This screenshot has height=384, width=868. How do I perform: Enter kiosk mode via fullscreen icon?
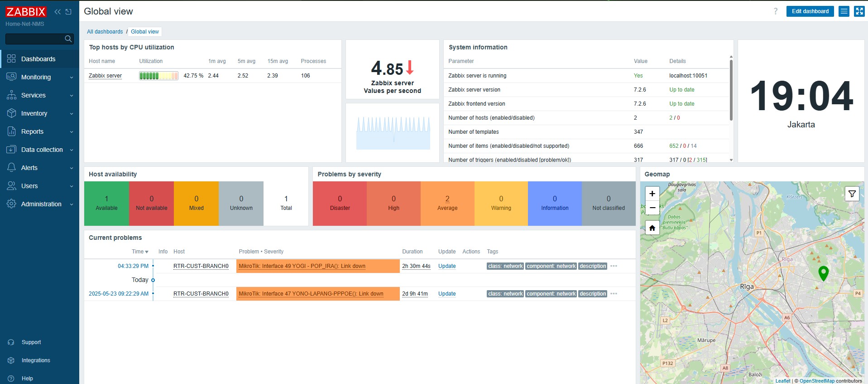pos(859,11)
